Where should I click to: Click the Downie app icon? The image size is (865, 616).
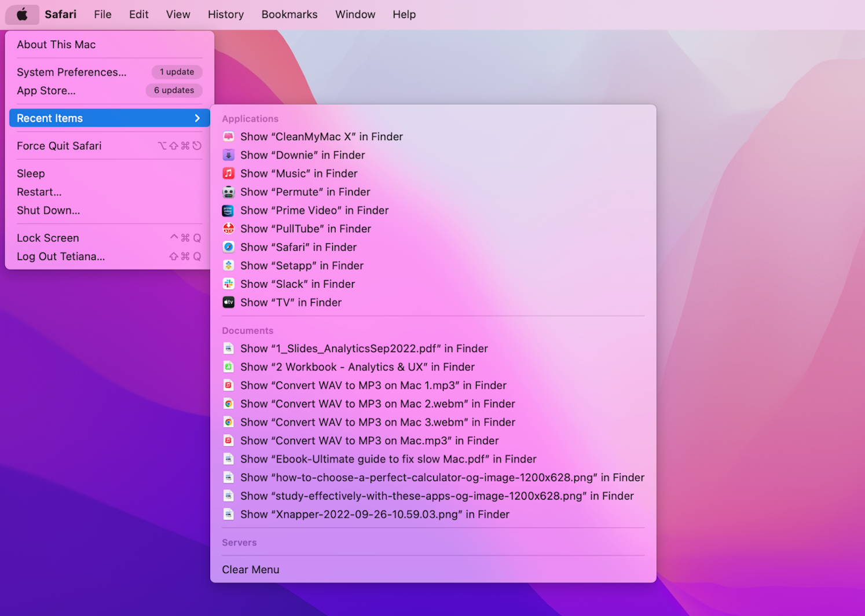pyautogui.click(x=229, y=155)
